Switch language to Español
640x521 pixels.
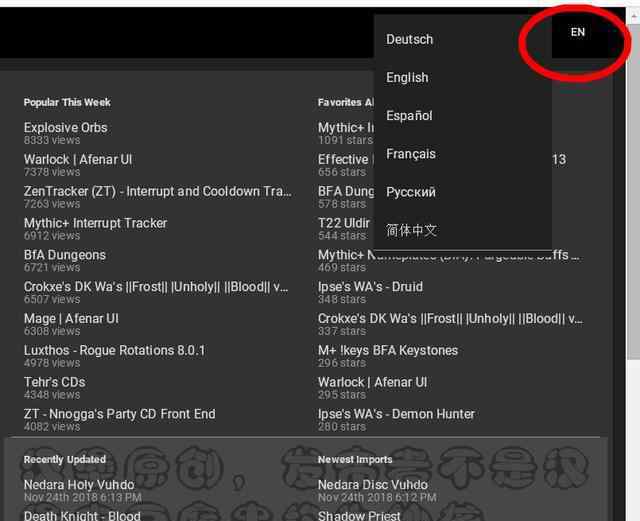[409, 116]
